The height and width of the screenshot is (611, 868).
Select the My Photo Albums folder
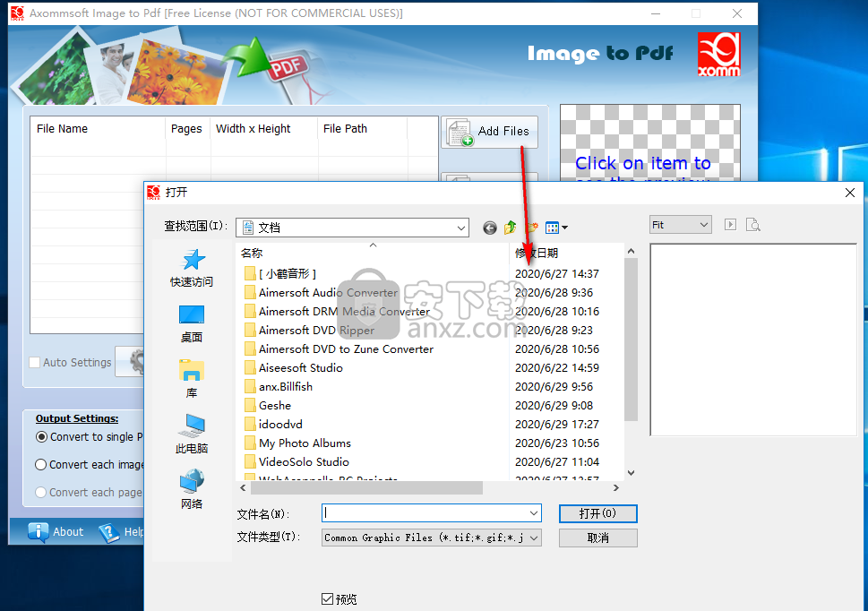(x=298, y=443)
